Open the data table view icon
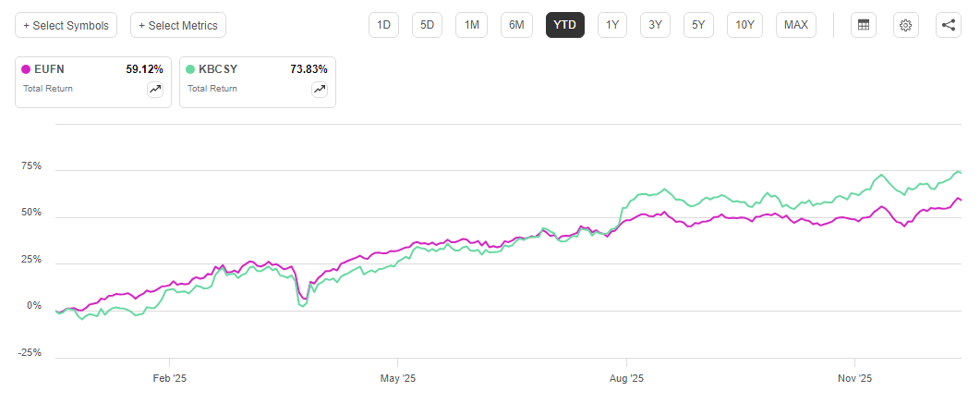The height and width of the screenshot is (404, 980). tap(864, 25)
